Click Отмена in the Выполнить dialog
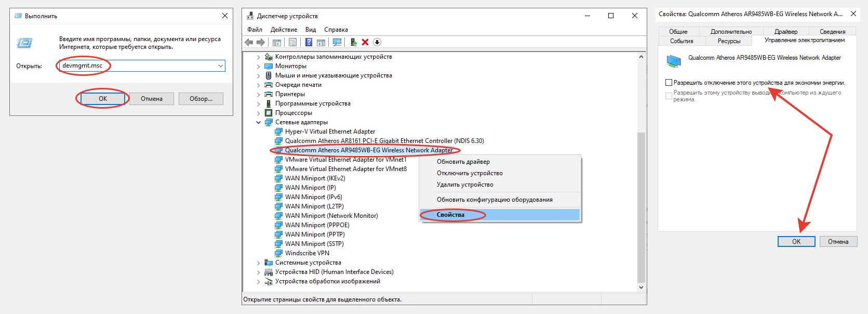 152,98
